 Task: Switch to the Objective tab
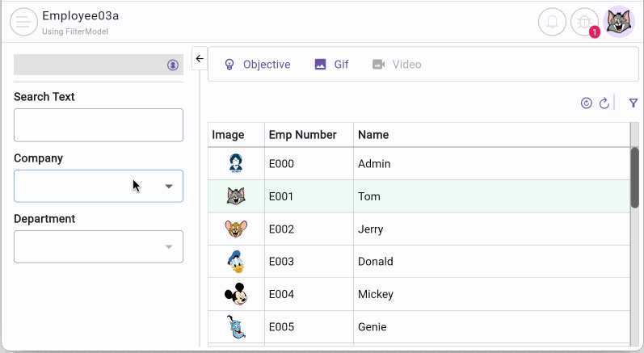257,65
